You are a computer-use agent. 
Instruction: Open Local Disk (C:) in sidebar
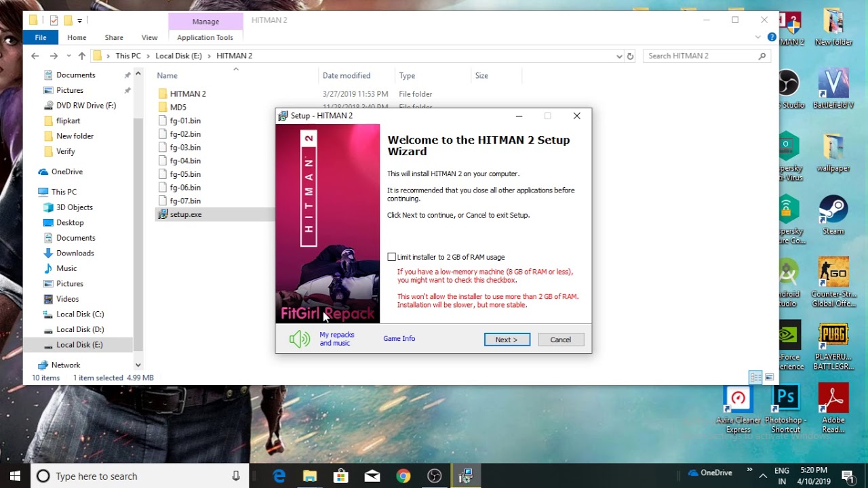80,314
